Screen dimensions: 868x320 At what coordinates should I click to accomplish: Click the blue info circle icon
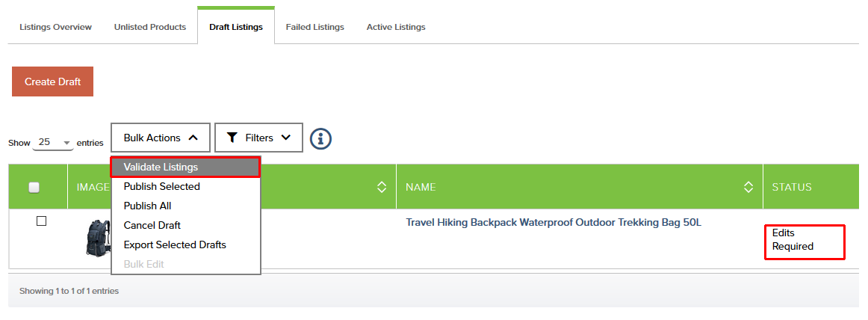[x=320, y=138]
